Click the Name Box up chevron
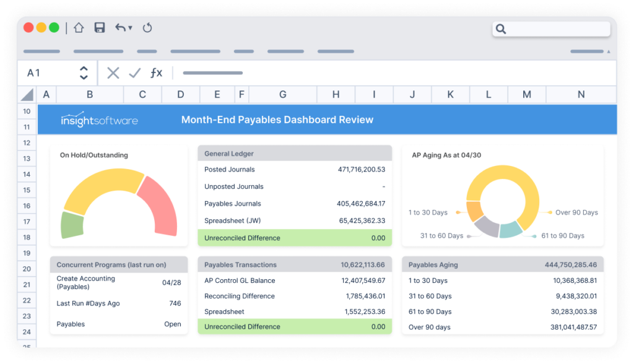 point(84,69)
